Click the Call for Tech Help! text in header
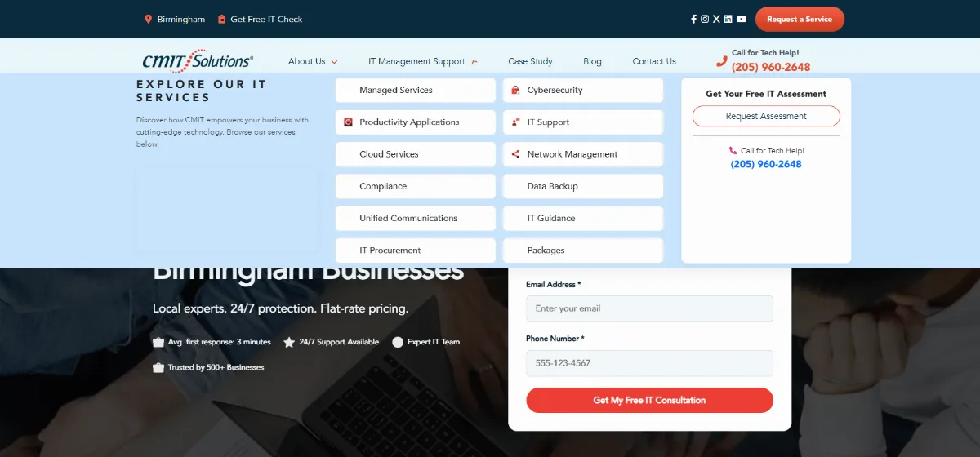 tap(765, 52)
